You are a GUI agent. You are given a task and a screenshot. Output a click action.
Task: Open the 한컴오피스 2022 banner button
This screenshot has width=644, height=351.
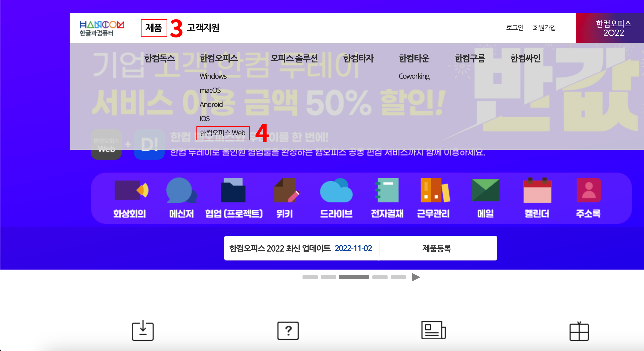coord(610,28)
